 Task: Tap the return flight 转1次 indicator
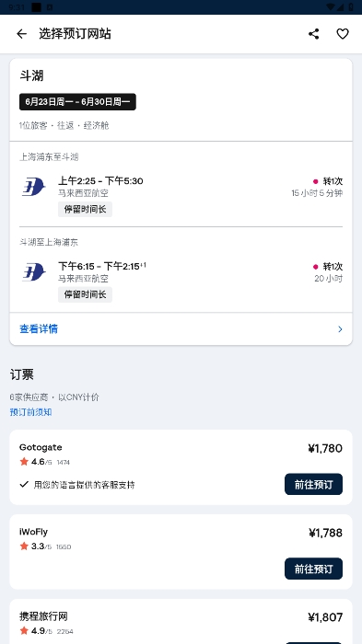[327, 267]
